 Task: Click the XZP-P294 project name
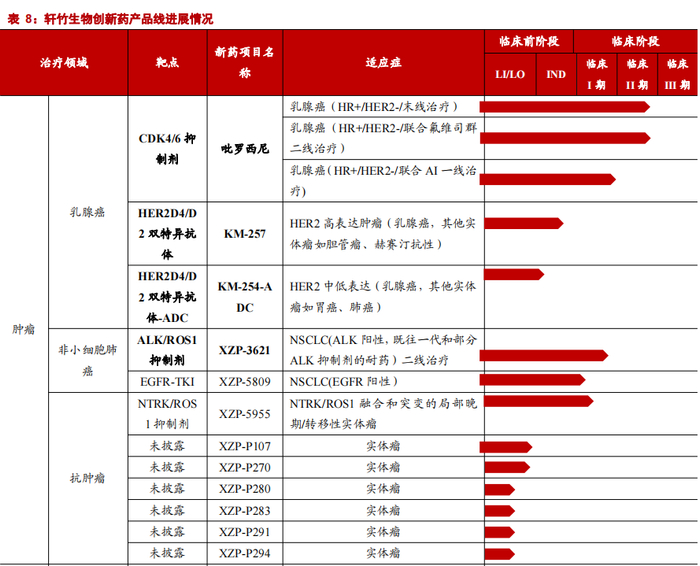[x=245, y=553]
